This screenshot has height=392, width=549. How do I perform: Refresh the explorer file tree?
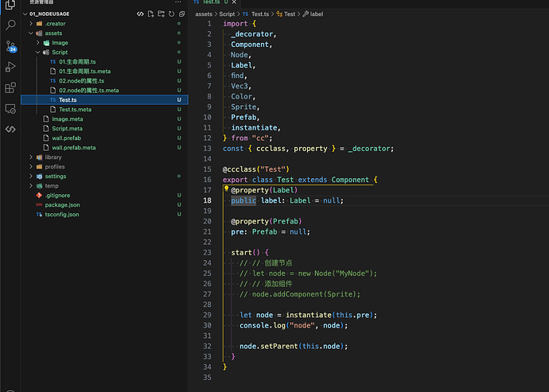tap(172, 14)
